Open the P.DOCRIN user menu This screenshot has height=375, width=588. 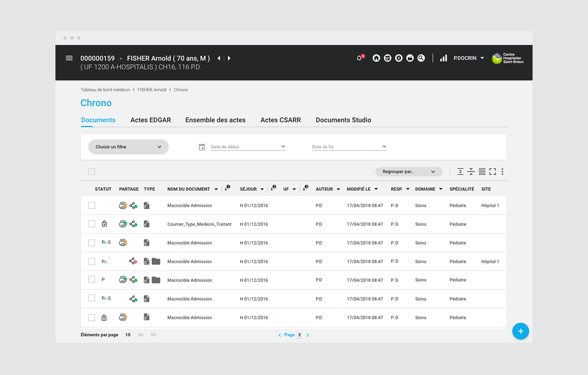(469, 58)
